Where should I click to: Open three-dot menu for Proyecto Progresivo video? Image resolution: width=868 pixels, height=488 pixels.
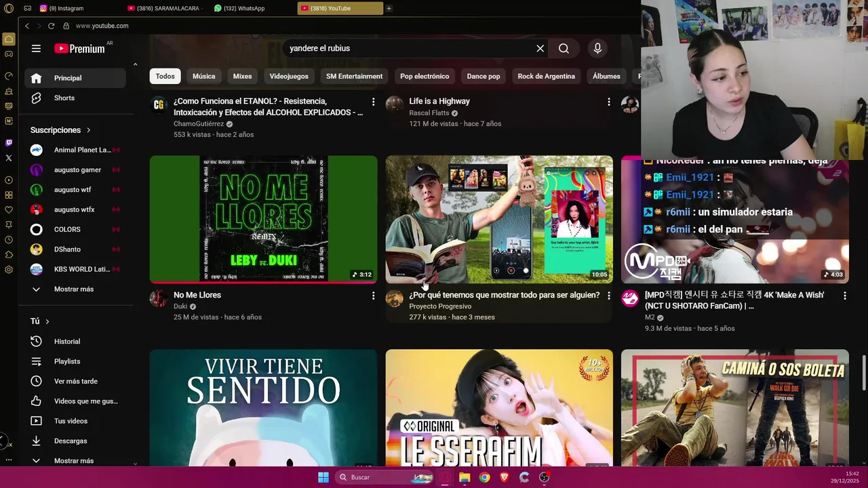point(608,296)
